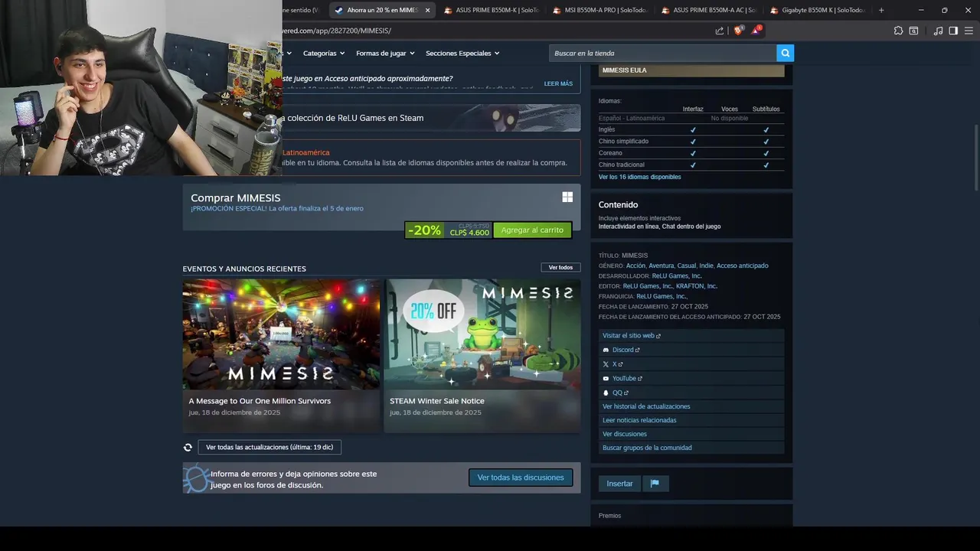980x551 pixels.
Task: Click the forum discussion icon beside 'Informa de errores'
Action: click(x=196, y=478)
